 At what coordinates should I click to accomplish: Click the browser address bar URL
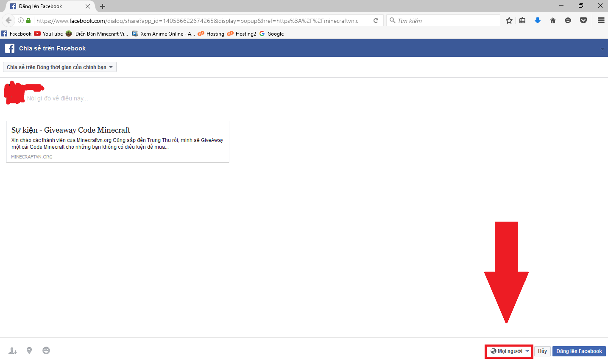pos(197,20)
